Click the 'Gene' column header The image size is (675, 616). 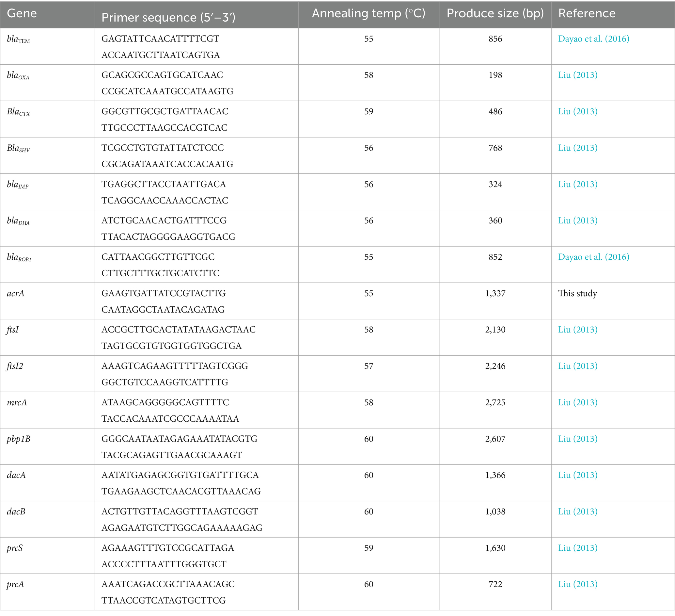[x=22, y=13]
